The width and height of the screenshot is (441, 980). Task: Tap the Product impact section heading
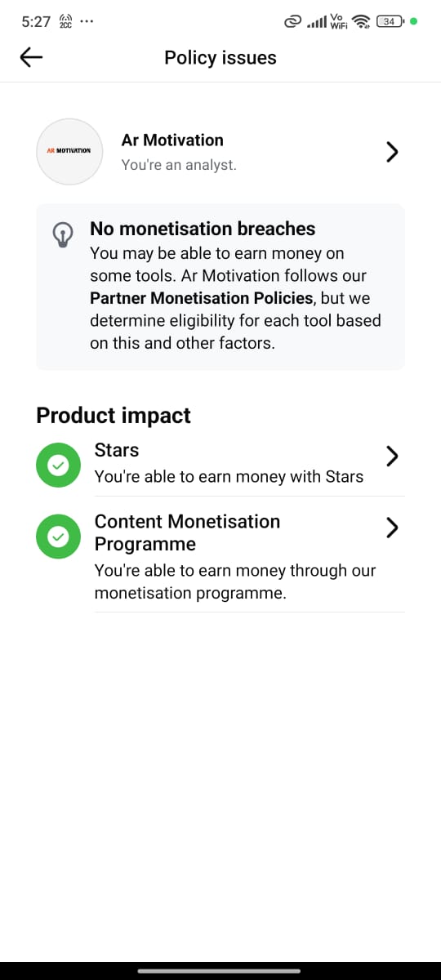(x=114, y=415)
